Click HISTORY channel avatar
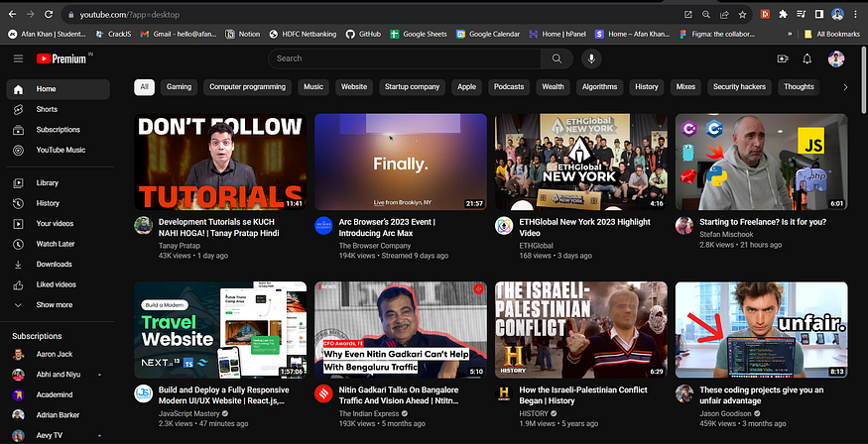This screenshot has width=868, height=444. (504, 393)
